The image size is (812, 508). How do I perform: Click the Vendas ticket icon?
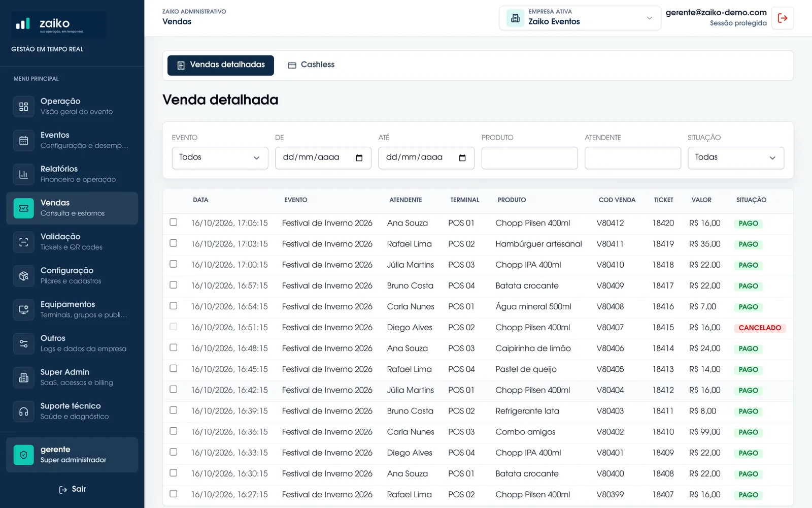coord(23,208)
